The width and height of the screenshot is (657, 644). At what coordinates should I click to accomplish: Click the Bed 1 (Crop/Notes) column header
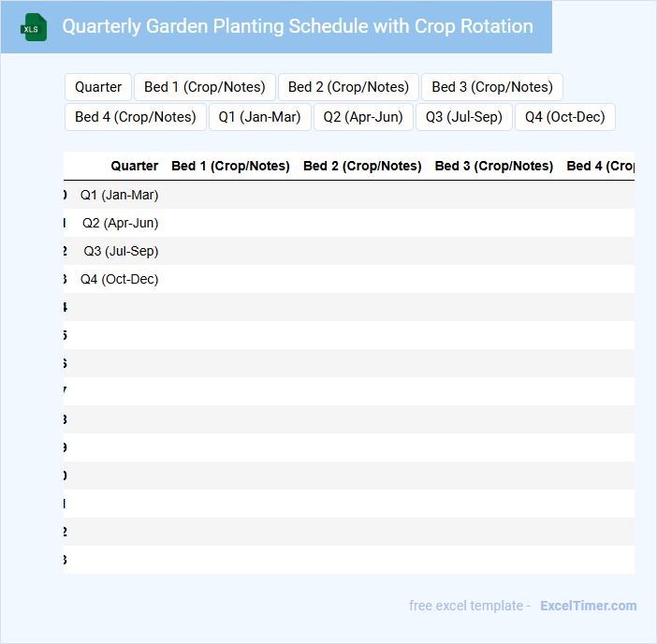(x=230, y=166)
